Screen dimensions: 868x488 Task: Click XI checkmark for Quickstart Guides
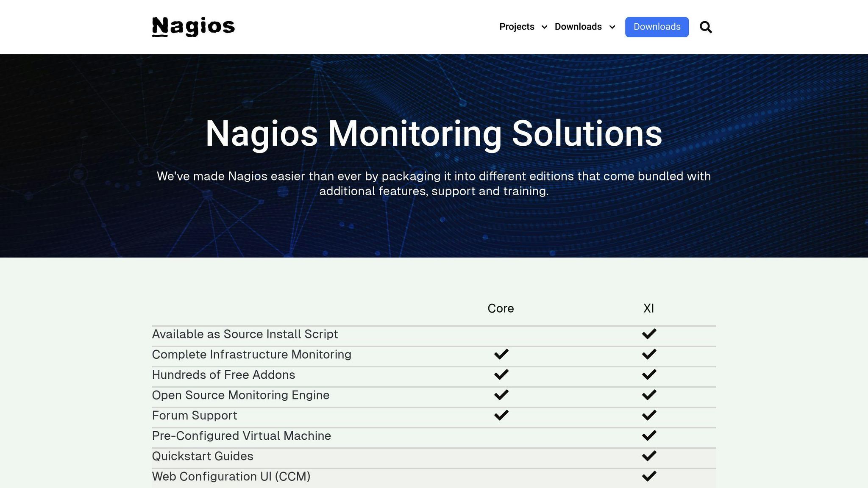[649, 456]
